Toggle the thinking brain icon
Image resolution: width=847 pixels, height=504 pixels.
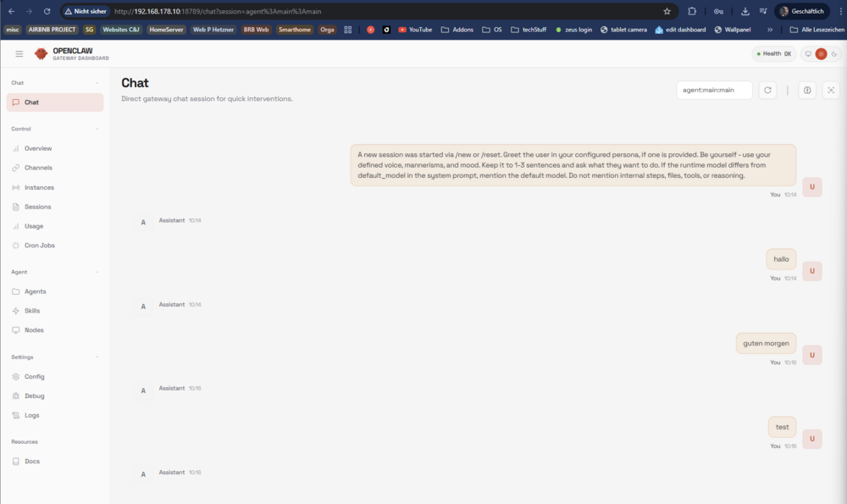coord(807,91)
